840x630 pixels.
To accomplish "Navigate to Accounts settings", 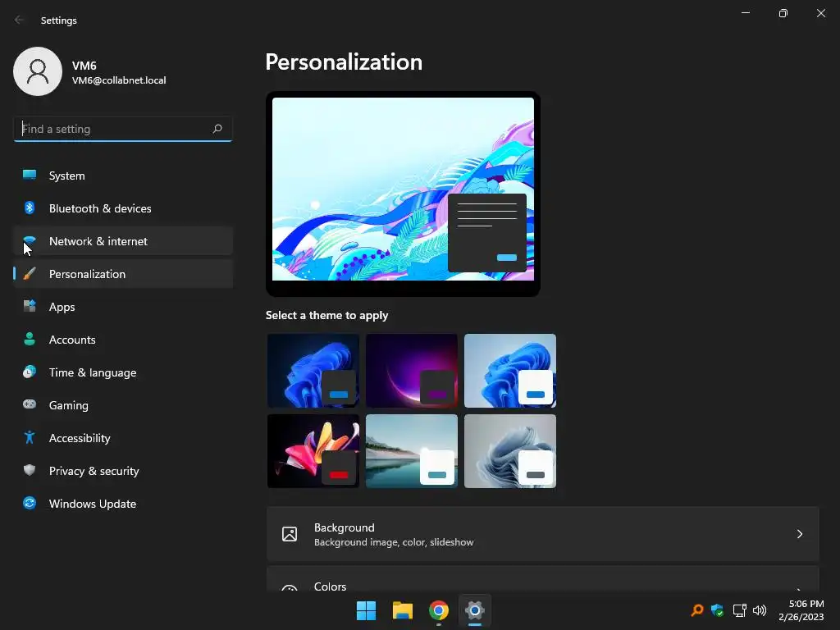I will (x=123, y=340).
